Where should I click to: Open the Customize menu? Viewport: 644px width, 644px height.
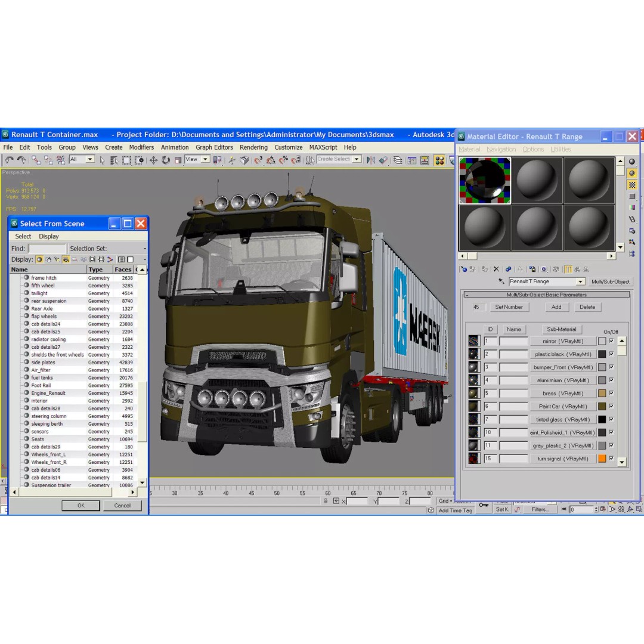tap(289, 147)
